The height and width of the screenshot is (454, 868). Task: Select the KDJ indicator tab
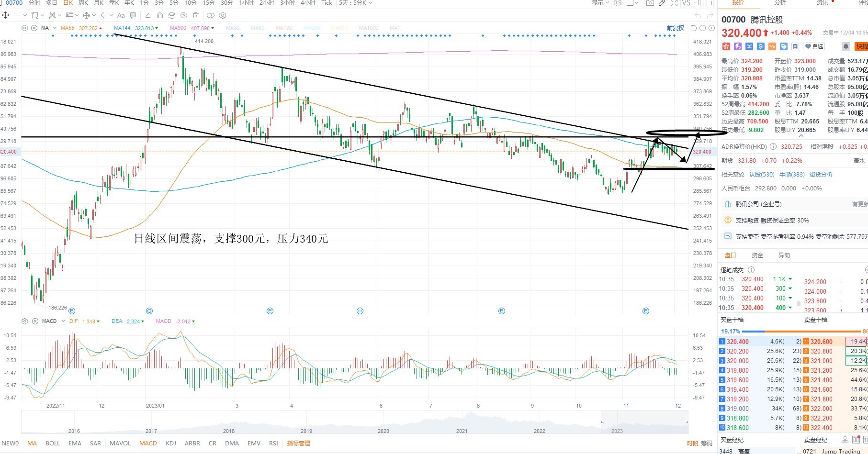pos(171,443)
